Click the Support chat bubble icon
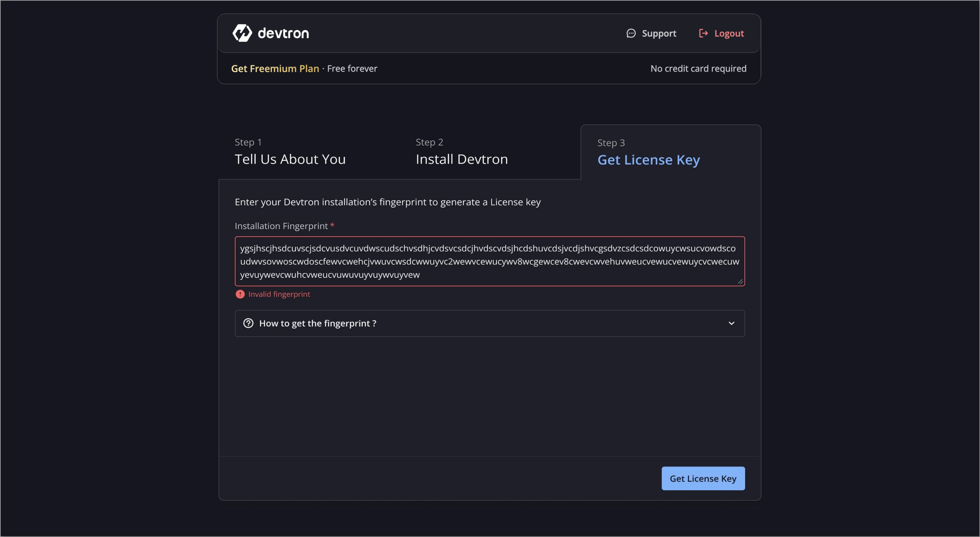 click(631, 34)
